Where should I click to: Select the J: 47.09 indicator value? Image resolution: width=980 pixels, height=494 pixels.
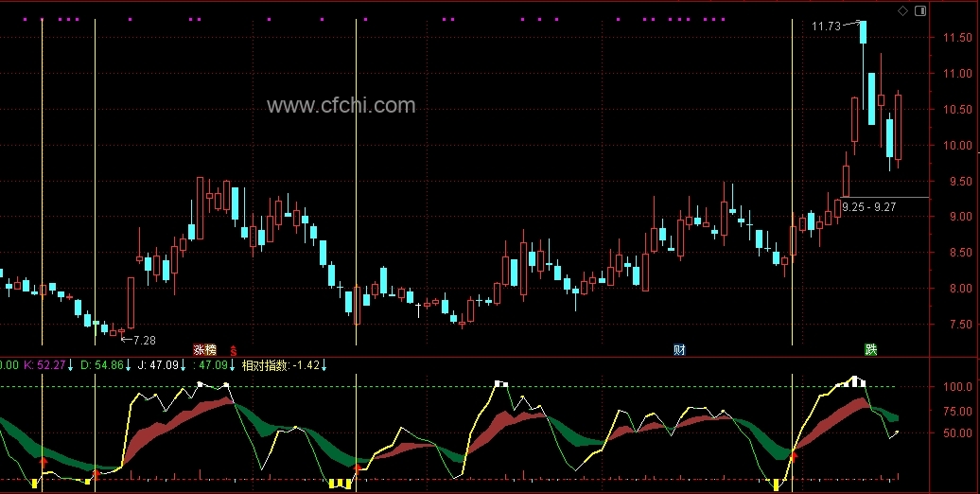pos(158,364)
